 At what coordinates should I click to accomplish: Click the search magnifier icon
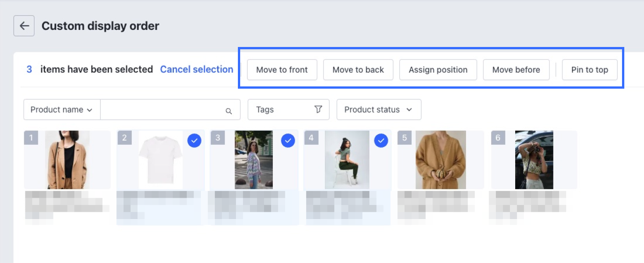228,111
